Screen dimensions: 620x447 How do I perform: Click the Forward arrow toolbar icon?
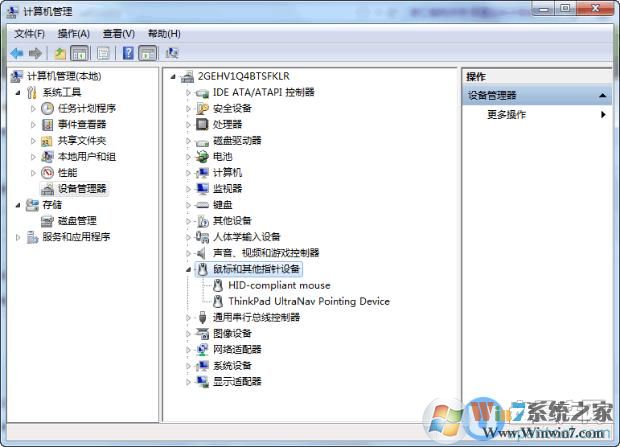pyautogui.click(x=36, y=53)
